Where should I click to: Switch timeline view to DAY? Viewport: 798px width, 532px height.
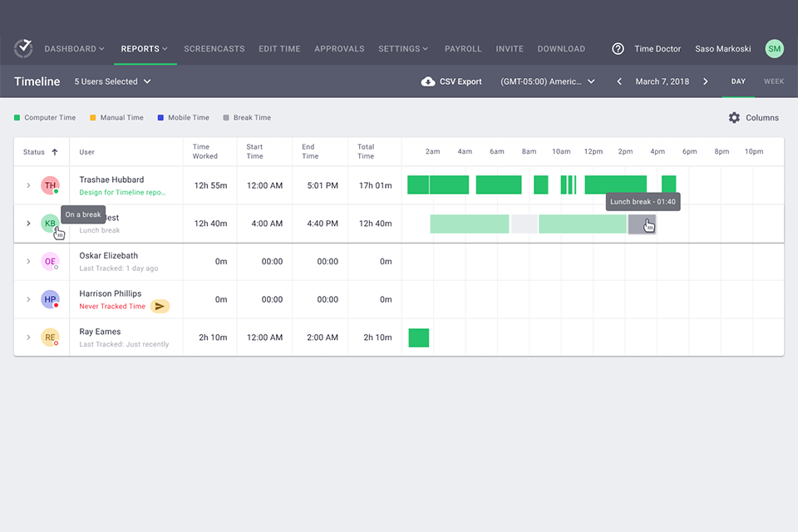pyautogui.click(x=737, y=81)
